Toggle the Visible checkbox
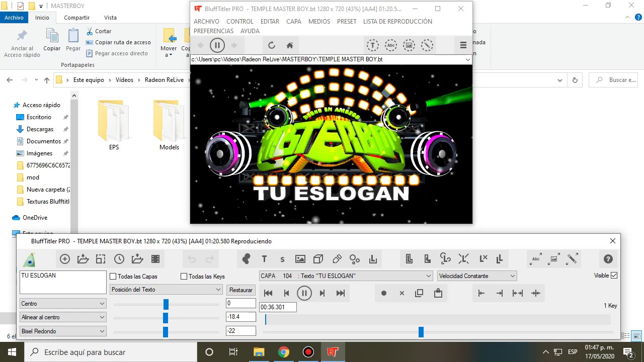 [x=614, y=276]
